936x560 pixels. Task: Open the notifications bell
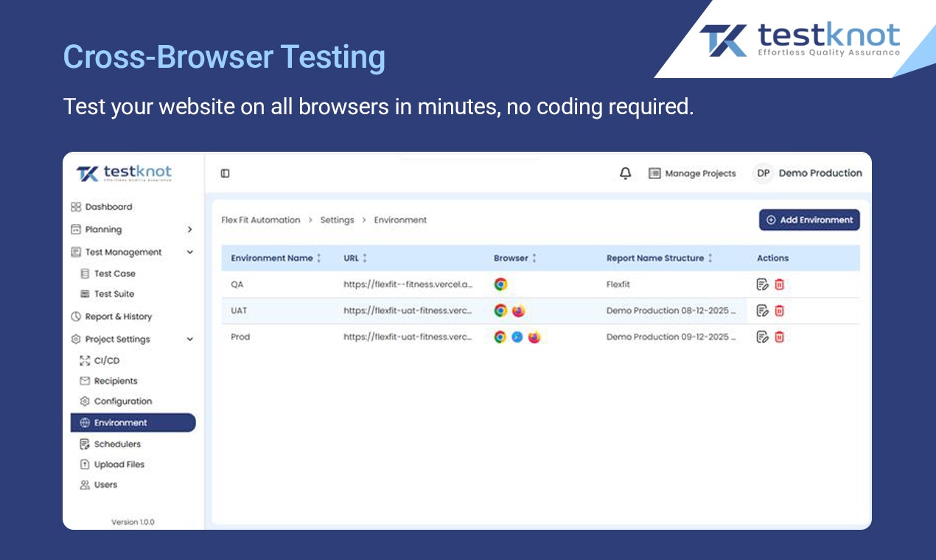(x=626, y=173)
